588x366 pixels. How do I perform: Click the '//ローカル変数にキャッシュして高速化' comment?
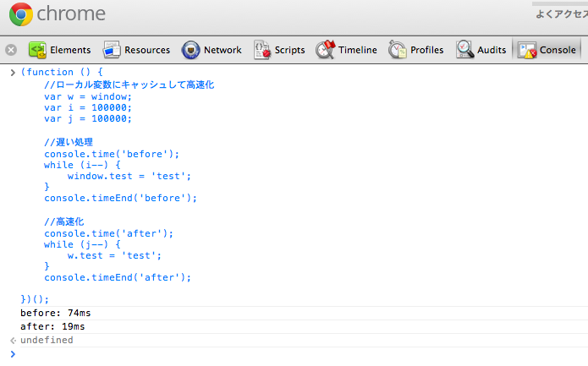tap(129, 85)
